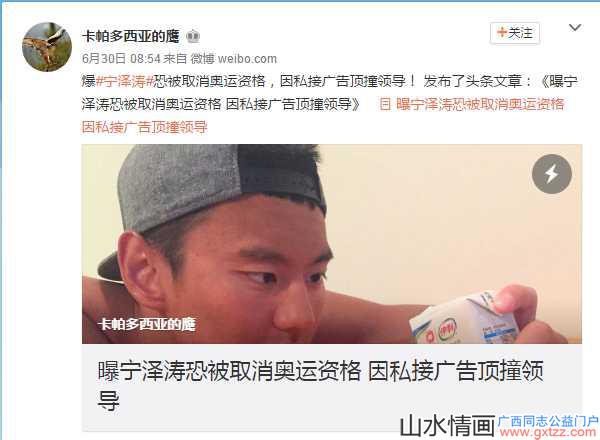Click the headline card title below the photo
Screen dimensions: 600x440
pyautogui.click(x=320, y=386)
